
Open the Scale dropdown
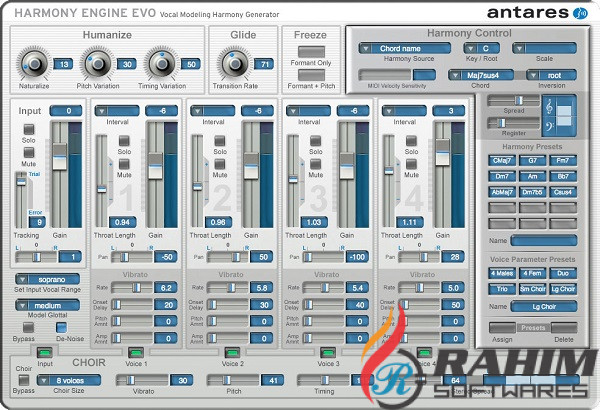(544, 48)
